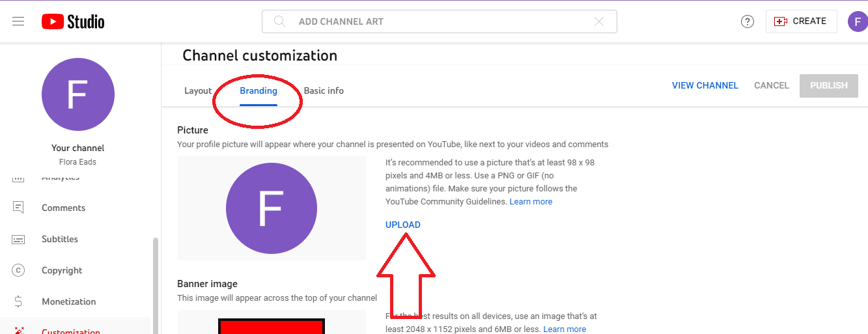
Task: Open the help question mark icon
Action: [748, 21]
